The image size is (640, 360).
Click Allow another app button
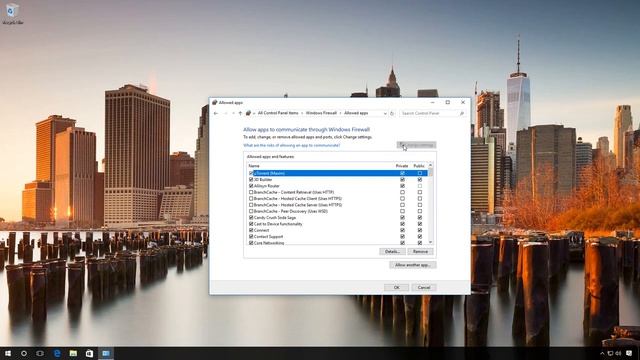413,265
